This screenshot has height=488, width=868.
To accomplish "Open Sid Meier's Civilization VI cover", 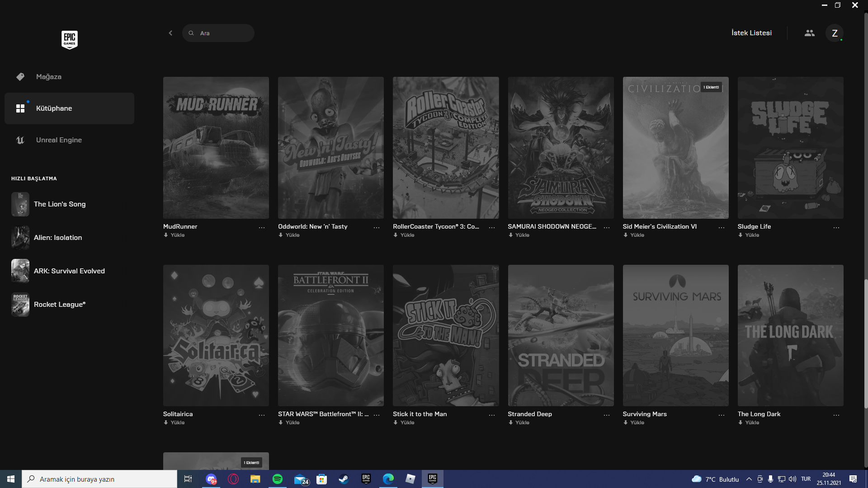I will [676, 148].
